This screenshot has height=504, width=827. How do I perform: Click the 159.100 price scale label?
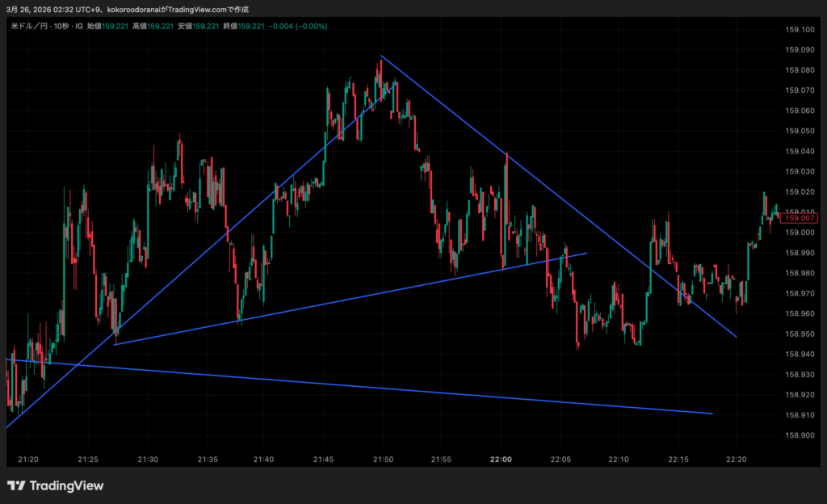pos(799,30)
